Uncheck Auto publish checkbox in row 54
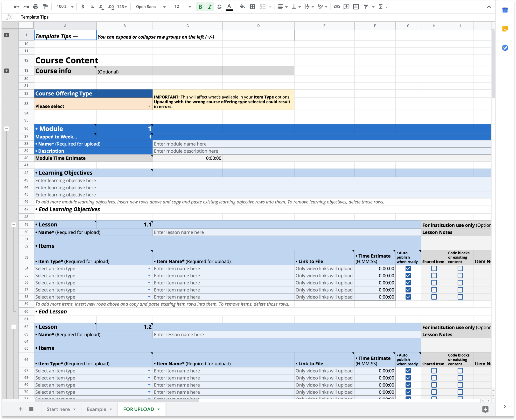This screenshot has height=420, width=516. pyautogui.click(x=408, y=269)
